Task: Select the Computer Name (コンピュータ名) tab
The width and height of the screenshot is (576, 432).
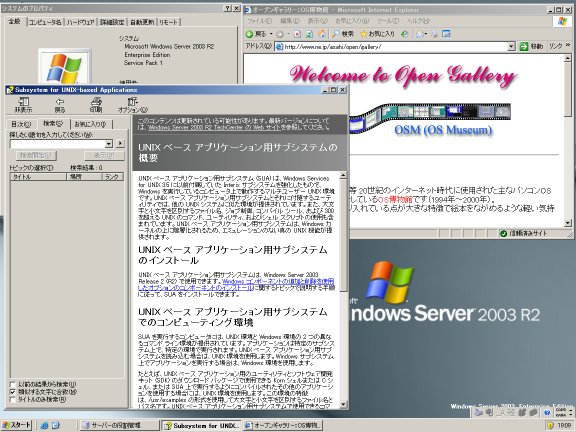Action: coord(44,22)
